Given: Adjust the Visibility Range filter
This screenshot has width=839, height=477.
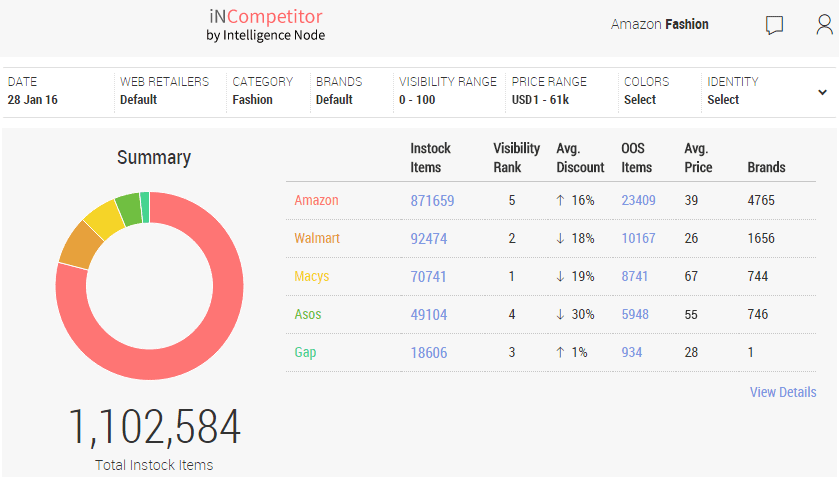Looking at the screenshot, I should [x=447, y=90].
